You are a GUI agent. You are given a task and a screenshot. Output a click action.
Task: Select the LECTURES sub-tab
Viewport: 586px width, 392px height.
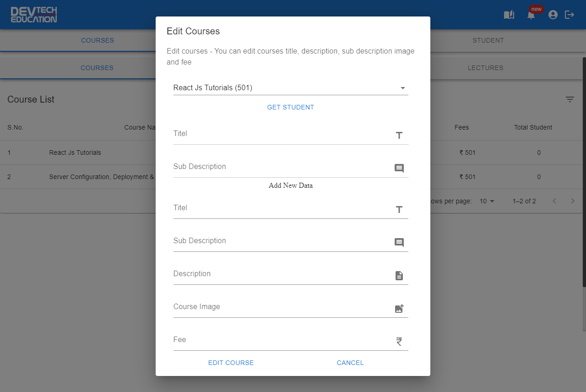[x=485, y=68]
